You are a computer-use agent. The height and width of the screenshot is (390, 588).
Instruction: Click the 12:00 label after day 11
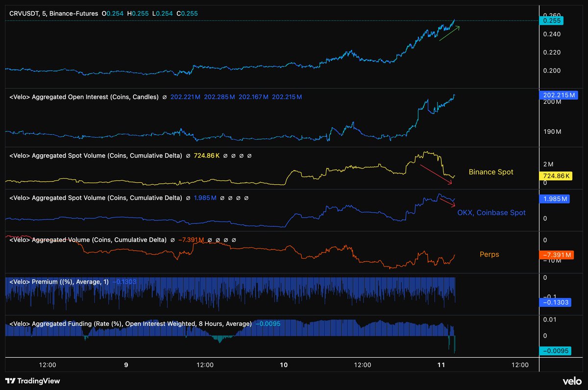(520, 365)
